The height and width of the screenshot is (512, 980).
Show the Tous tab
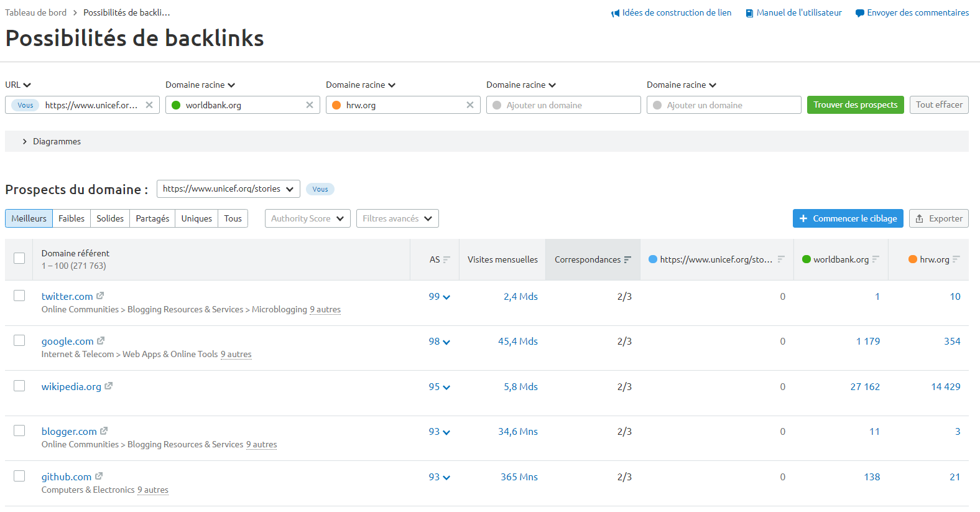coord(233,218)
